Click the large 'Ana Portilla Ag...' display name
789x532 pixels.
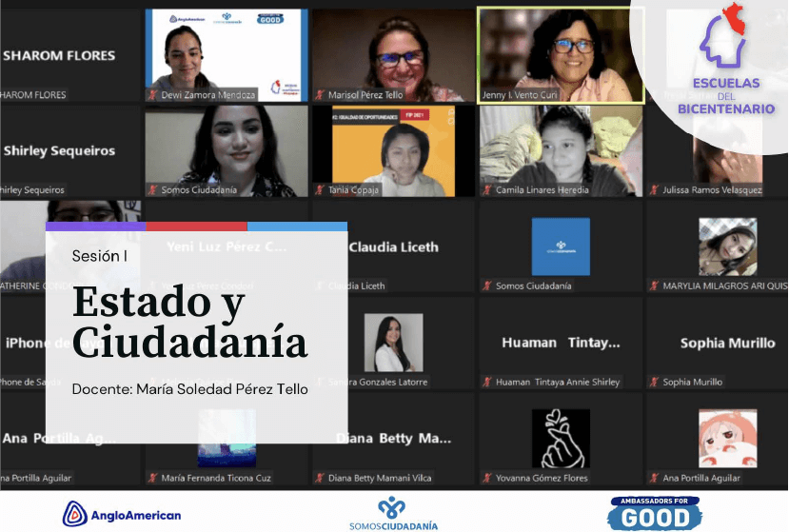[59, 439]
